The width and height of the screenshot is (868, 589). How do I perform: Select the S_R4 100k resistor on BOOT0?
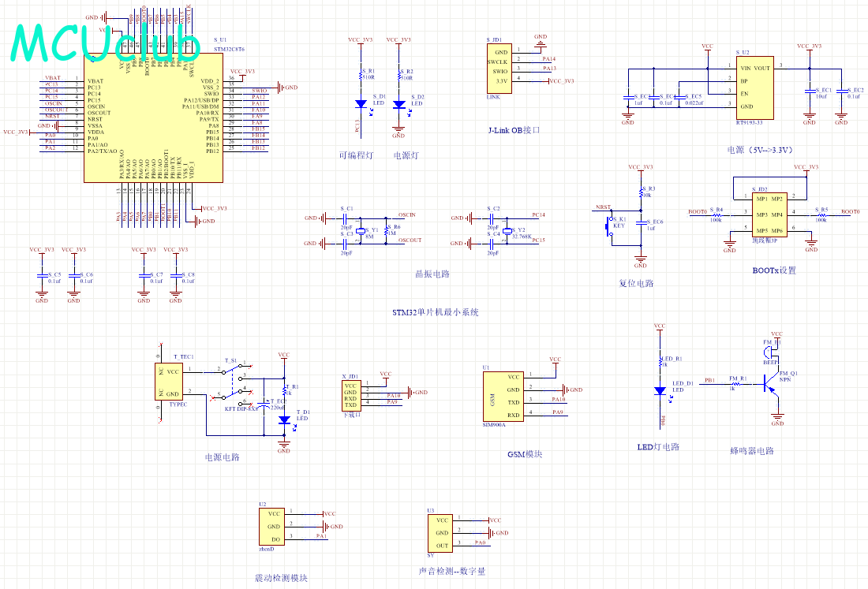(716, 214)
